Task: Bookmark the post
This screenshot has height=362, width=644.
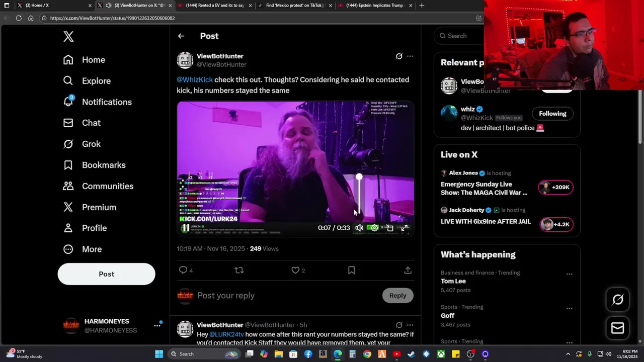Action: [x=352, y=270]
